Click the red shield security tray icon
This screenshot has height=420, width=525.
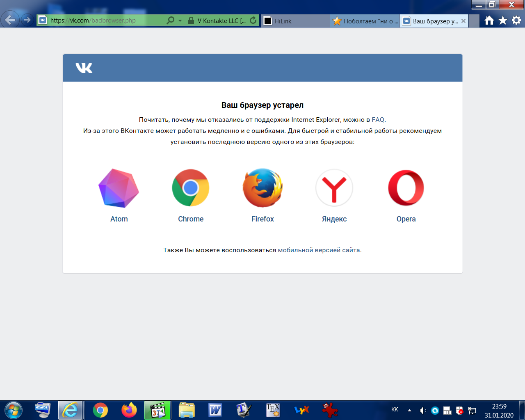point(460,411)
